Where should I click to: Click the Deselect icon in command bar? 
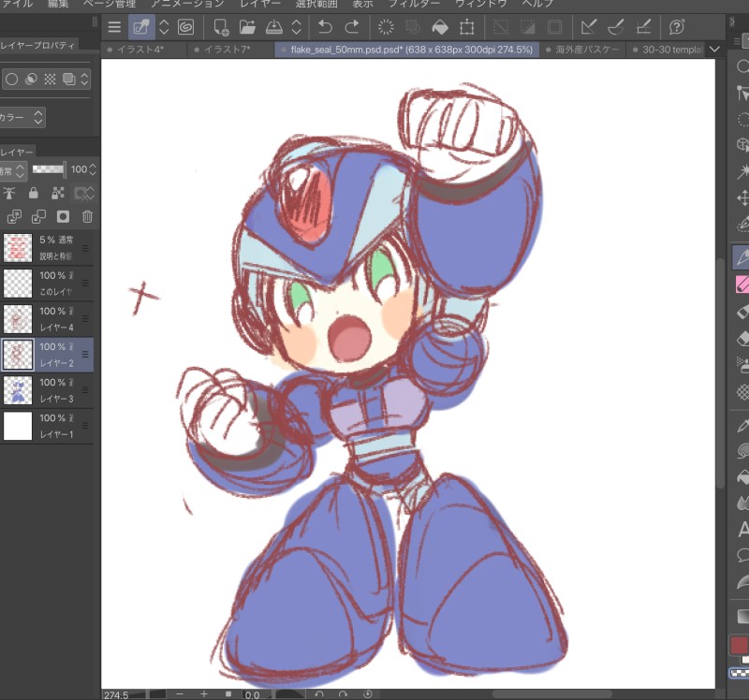click(x=500, y=27)
